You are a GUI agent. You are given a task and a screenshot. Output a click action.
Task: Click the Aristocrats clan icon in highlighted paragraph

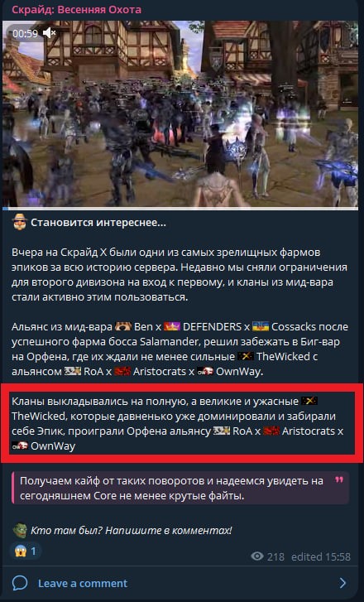pyautogui.click(x=272, y=431)
